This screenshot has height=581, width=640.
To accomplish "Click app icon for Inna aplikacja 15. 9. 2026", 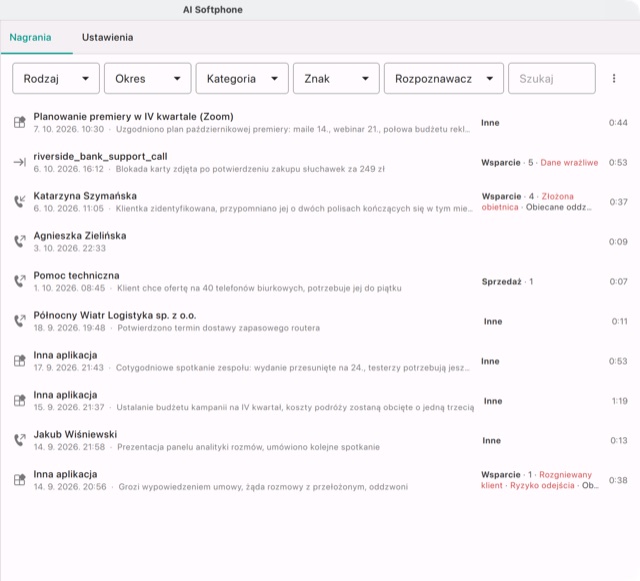I will pos(20,401).
